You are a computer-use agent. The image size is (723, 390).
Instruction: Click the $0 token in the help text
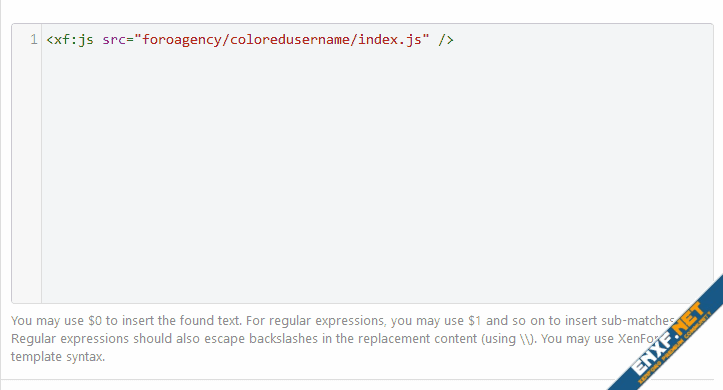pyautogui.click(x=95, y=320)
